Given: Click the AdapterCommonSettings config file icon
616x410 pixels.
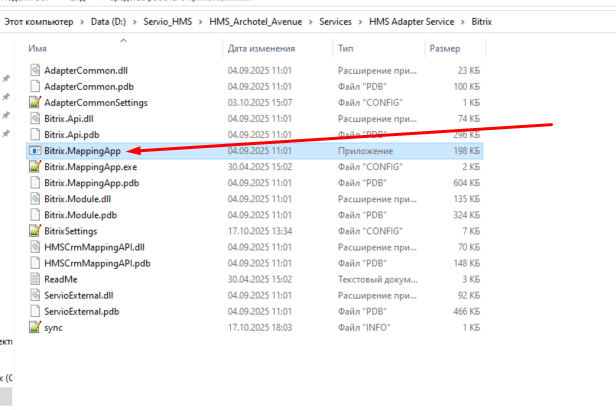Looking at the screenshot, I should click(x=35, y=103).
